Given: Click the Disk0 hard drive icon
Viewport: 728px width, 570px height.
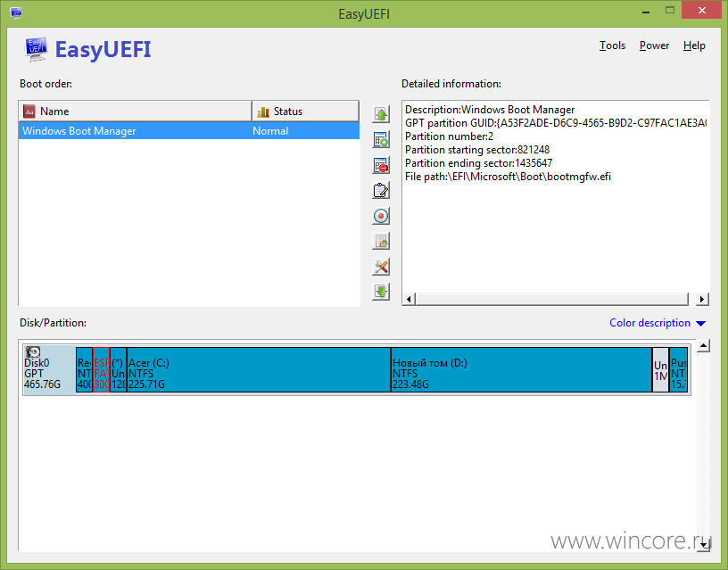Looking at the screenshot, I should tap(33, 351).
